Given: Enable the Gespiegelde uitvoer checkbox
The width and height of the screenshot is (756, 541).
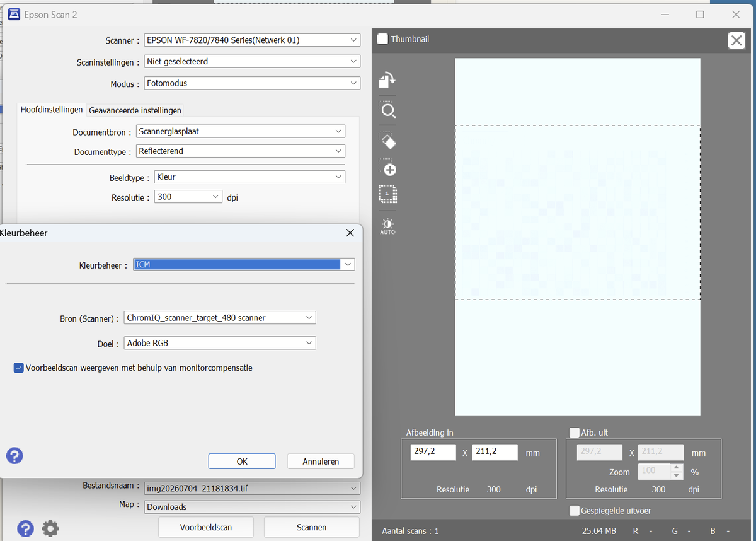Looking at the screenshot, I should 574,511.
